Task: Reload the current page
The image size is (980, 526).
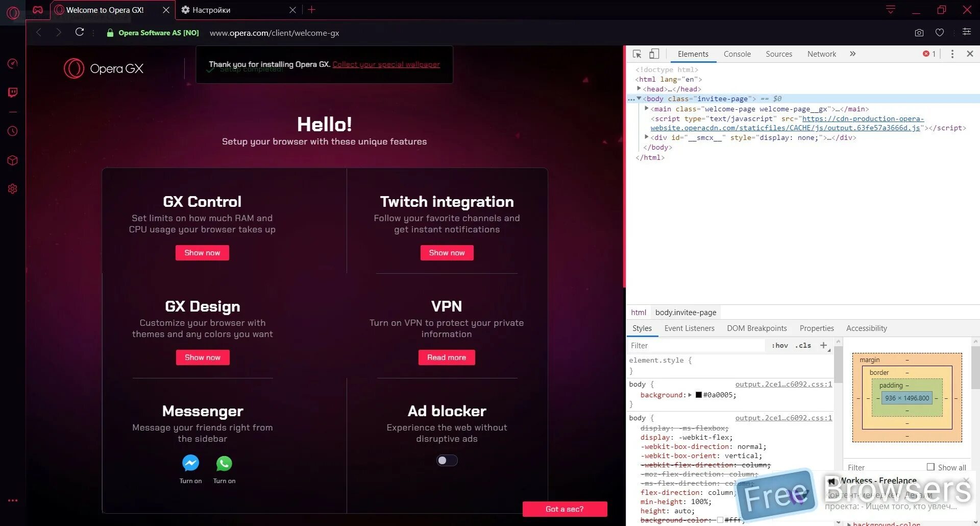Action: [x=80, y=32]
